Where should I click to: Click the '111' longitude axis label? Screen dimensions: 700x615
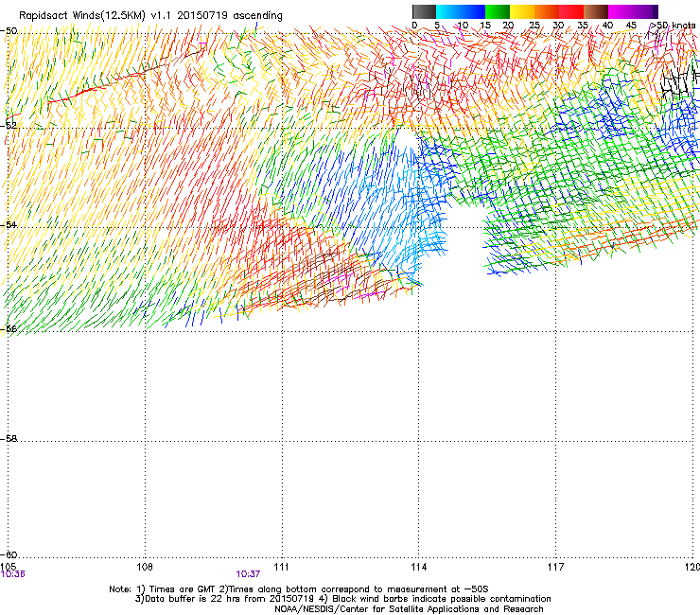click(x=281, y=567)
